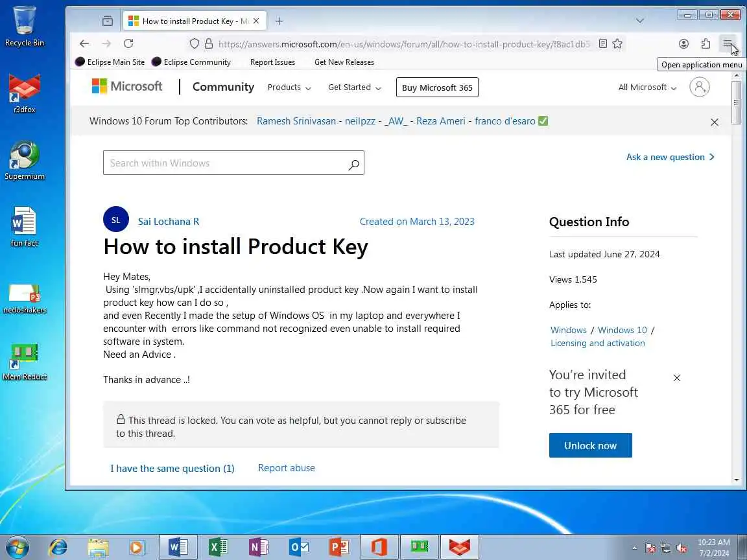Close the Microsoft 365 invitation
The height and width of the screenshot is (560, 747).
(676, 378)
